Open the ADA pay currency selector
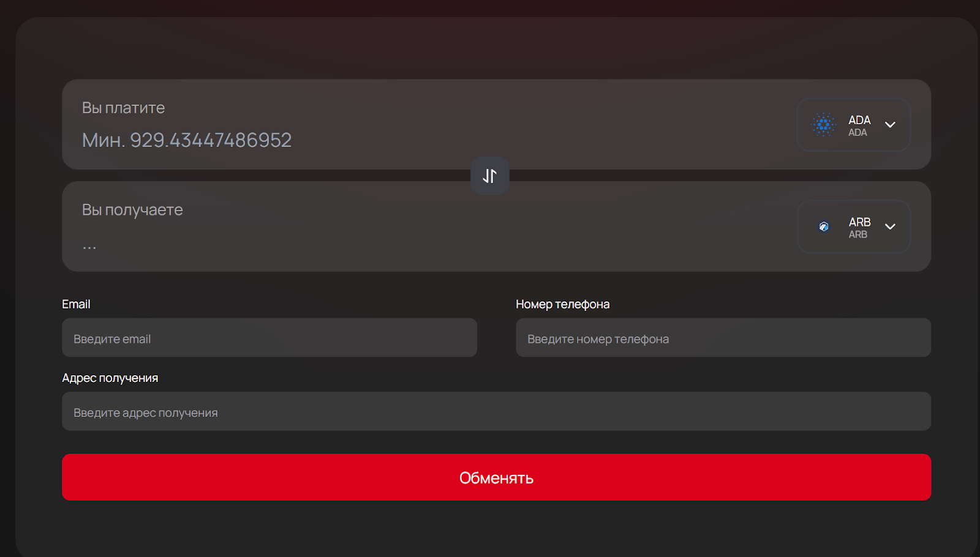This screenshot has height=557, width=980. 853,125
